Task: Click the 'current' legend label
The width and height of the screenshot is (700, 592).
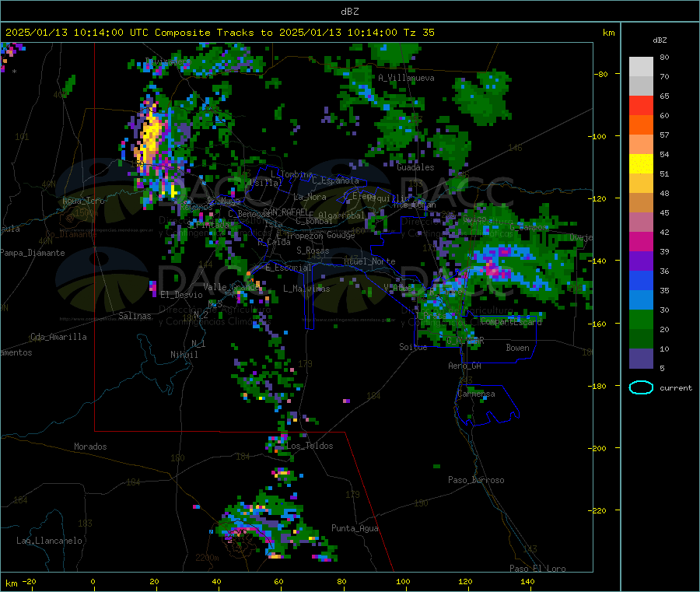Action: [x=676, y=388]
